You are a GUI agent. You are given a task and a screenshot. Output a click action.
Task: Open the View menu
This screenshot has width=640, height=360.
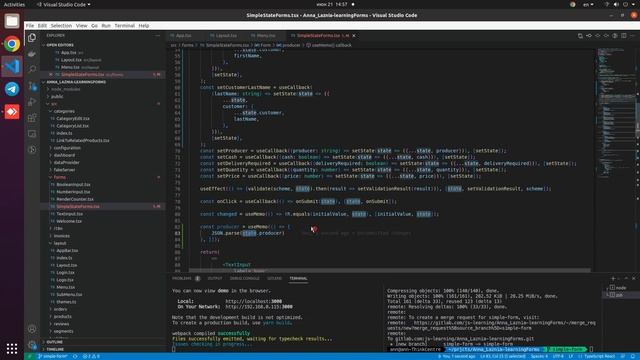point(81,25)
